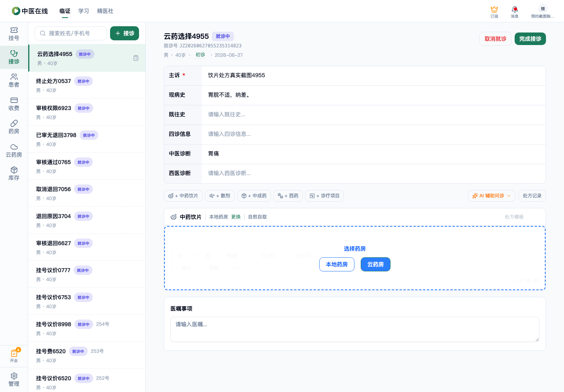Click the 中药饮片 section bowl icon
The height and width of the screenshot is (392, 564).
click(x=174, y=217)
